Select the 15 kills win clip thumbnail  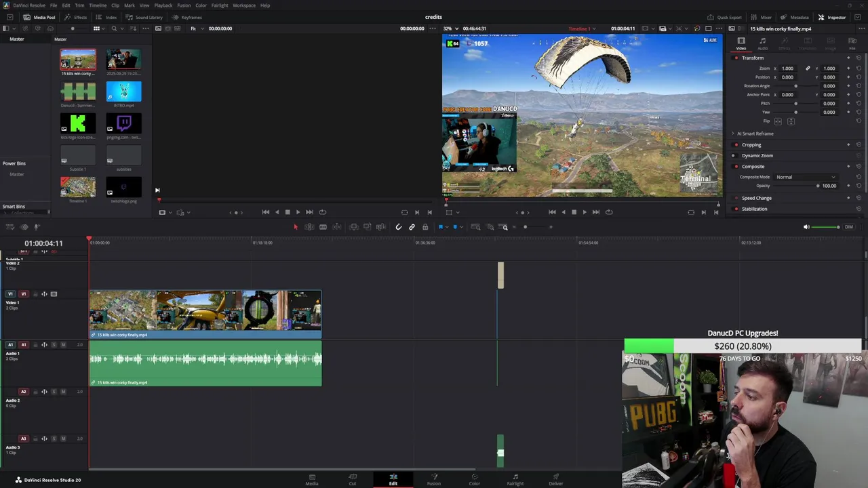click(78, 59)
